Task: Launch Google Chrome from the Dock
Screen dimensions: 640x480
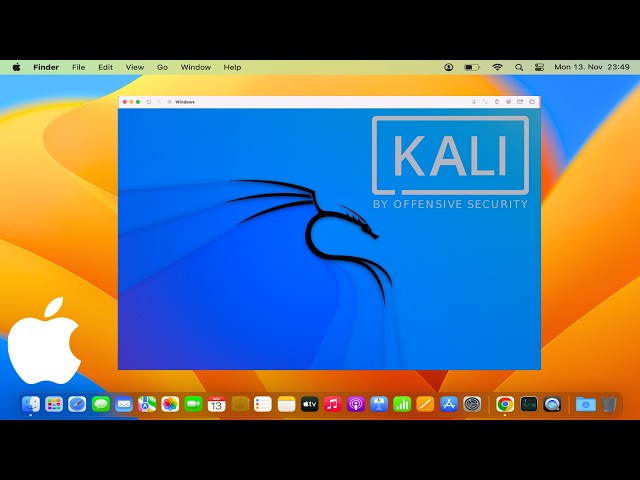Action: (x=505, y=404)
